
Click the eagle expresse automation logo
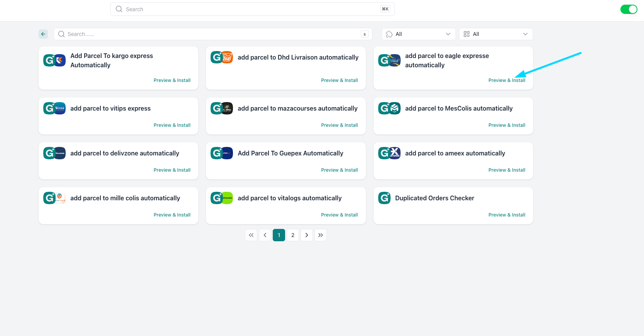click(x=389, y=60)
